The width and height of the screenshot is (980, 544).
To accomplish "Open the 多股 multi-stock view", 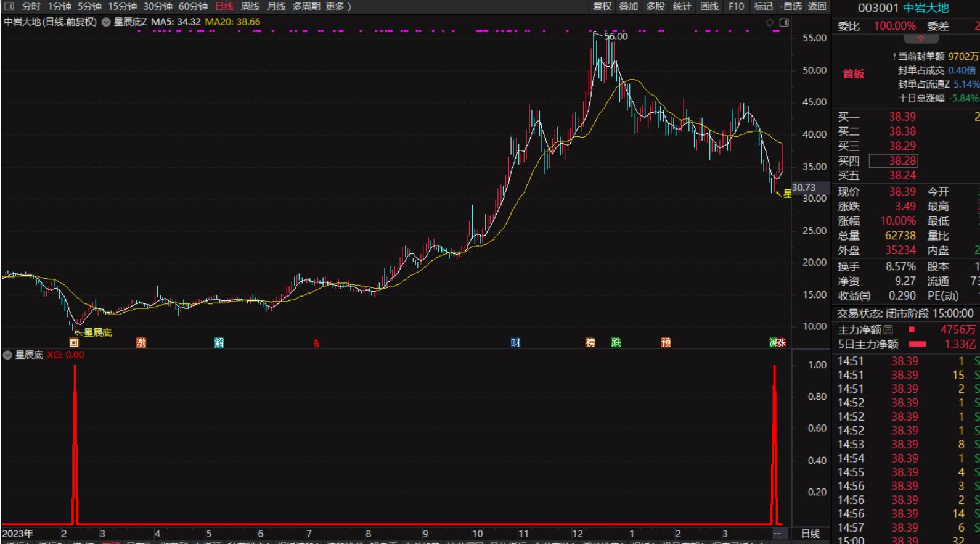I will pyautogui.click(x=655, y=6).
